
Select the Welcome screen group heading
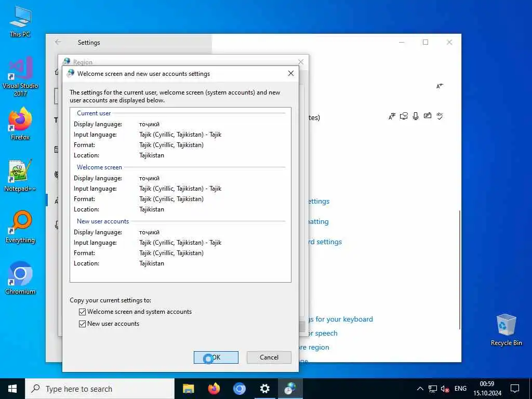[99, 167]
